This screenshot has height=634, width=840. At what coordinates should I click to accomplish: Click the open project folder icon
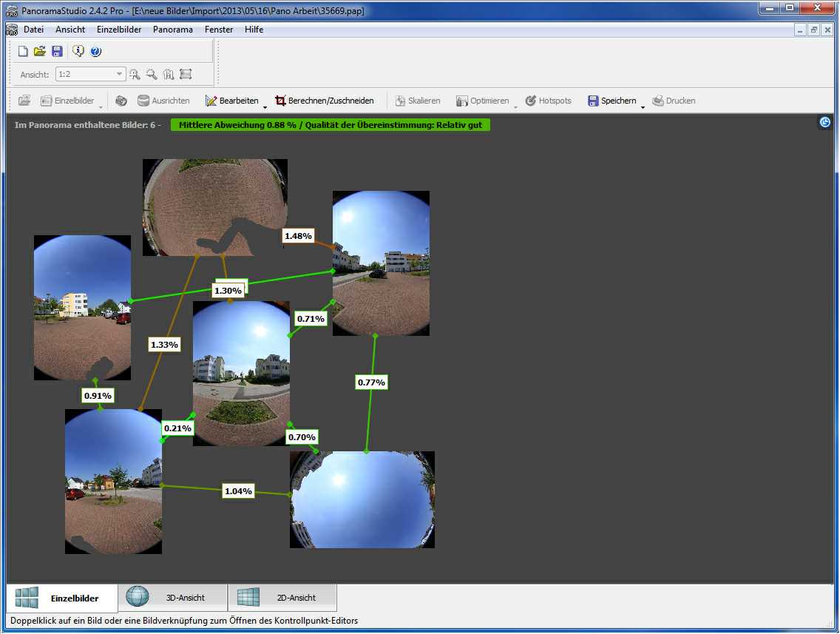coord(40,52)
